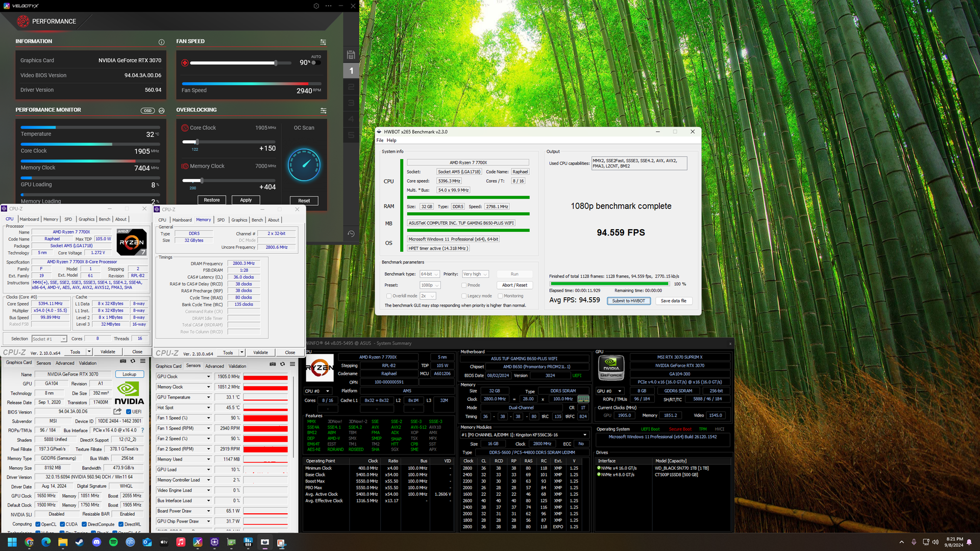Enable Overkill mode checkbox in HWBOT x265

click(389, 296)
